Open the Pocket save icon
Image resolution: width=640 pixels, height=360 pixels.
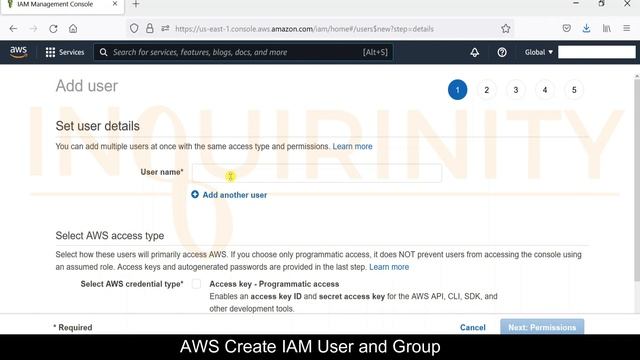pos(567,28)
